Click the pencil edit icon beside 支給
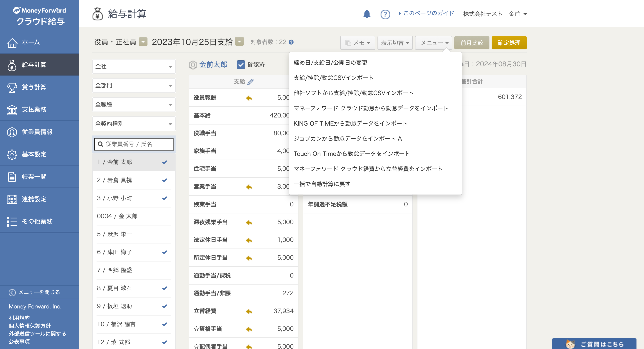644x349 pixels. 251,82
